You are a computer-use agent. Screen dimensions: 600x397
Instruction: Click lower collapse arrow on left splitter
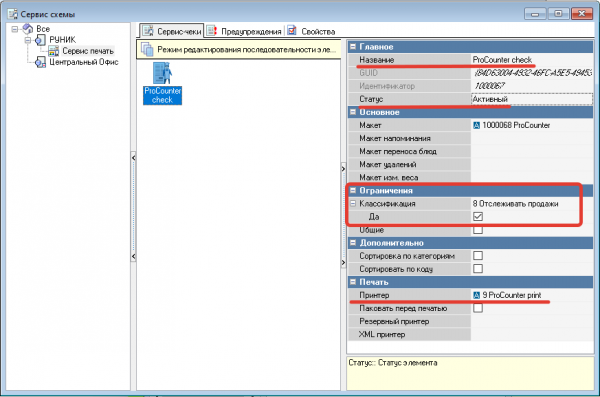[x=133, y=256]
